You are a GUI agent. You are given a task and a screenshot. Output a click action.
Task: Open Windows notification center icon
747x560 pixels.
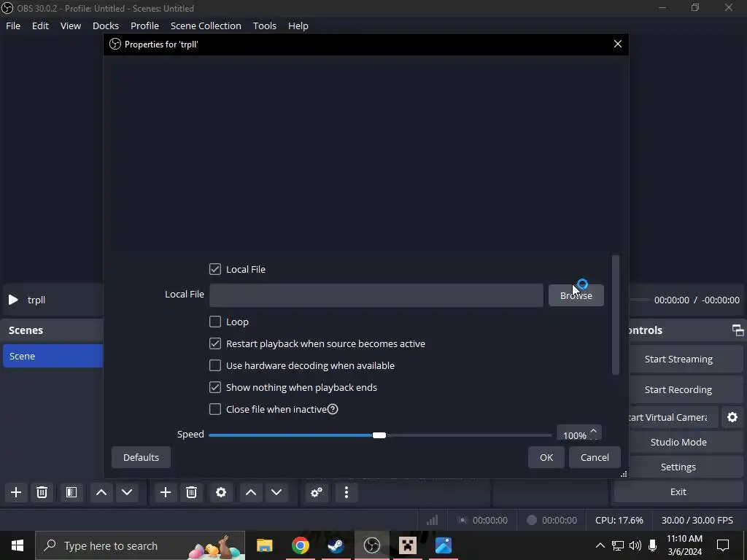click(723, 545)
